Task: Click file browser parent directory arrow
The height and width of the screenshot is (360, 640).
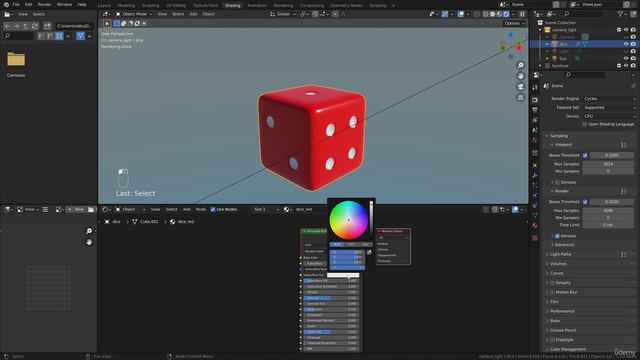Action: click(x=25, y=26)
